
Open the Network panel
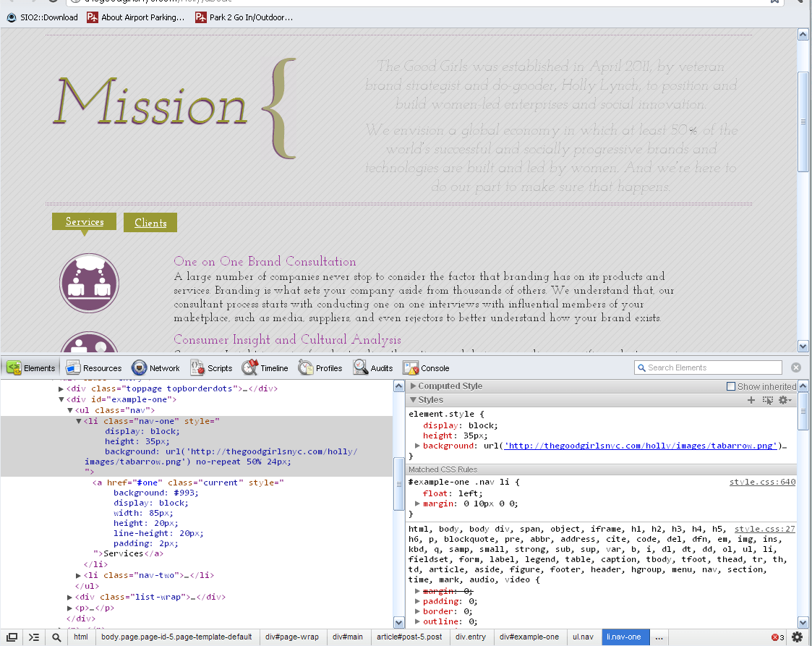point(156,367)
